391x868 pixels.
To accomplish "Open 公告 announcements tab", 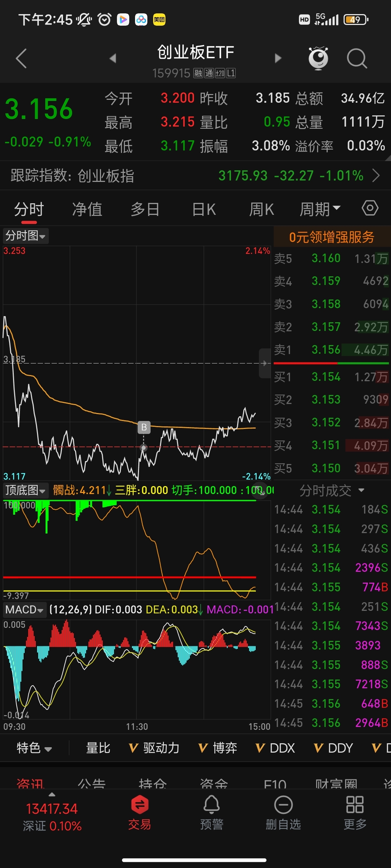I will pyautogui.click(x=92, y=783).
